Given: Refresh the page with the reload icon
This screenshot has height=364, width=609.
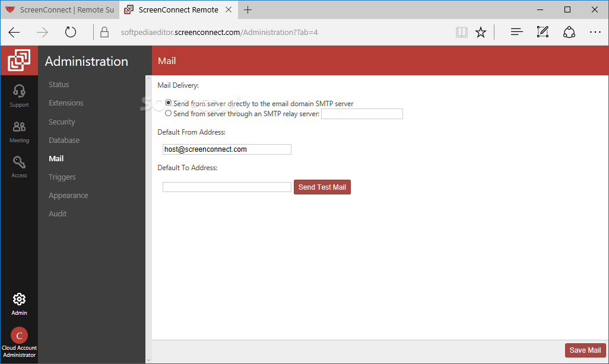Looking at the screenshot, I should tap(70, 32).
